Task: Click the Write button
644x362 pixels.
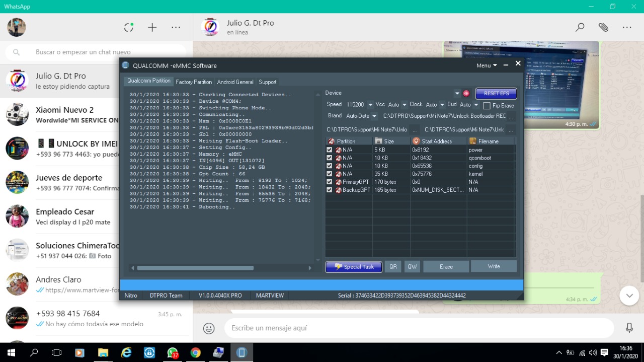Action: 494,266
